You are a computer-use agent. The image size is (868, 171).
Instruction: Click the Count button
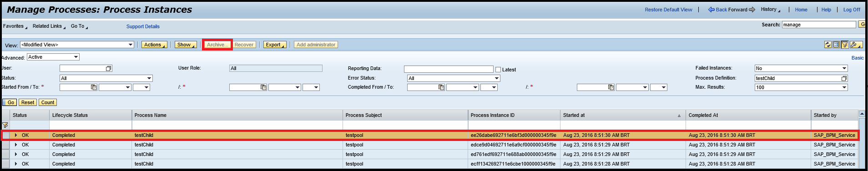pyautogui.click(x=48, y=102)
